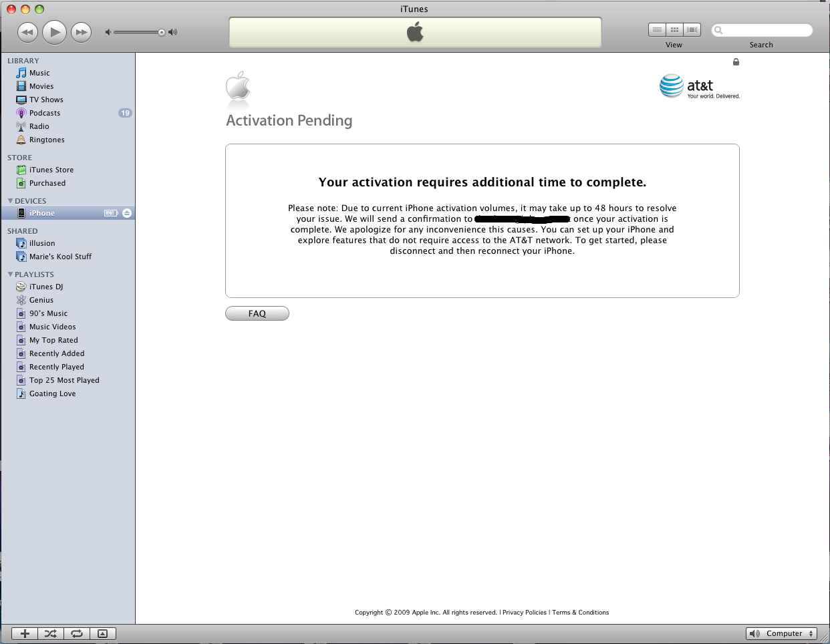The width and height of the screenshot is (830, 644).
Task: Click the STORE section header
Action: [x=20, y=157]
